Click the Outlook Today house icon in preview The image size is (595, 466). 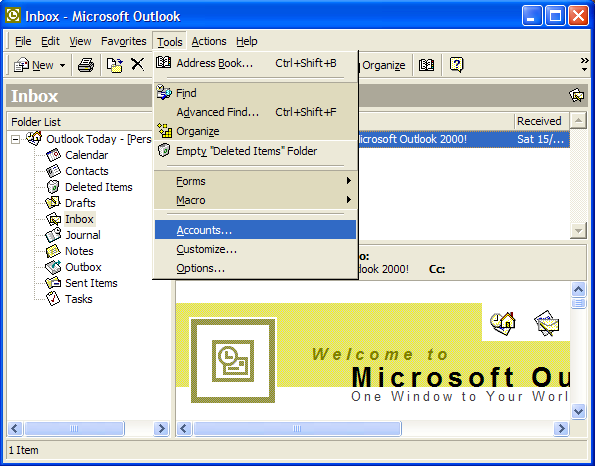[x=503, y=323]
